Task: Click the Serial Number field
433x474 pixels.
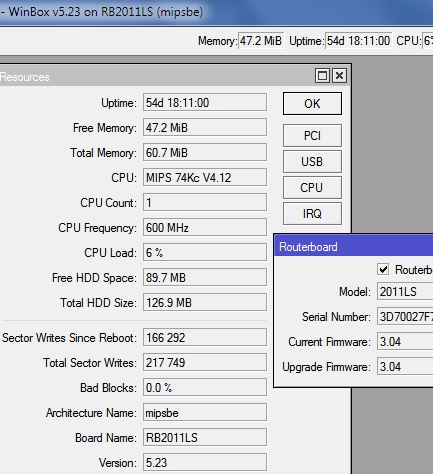Action: [405, 316]
